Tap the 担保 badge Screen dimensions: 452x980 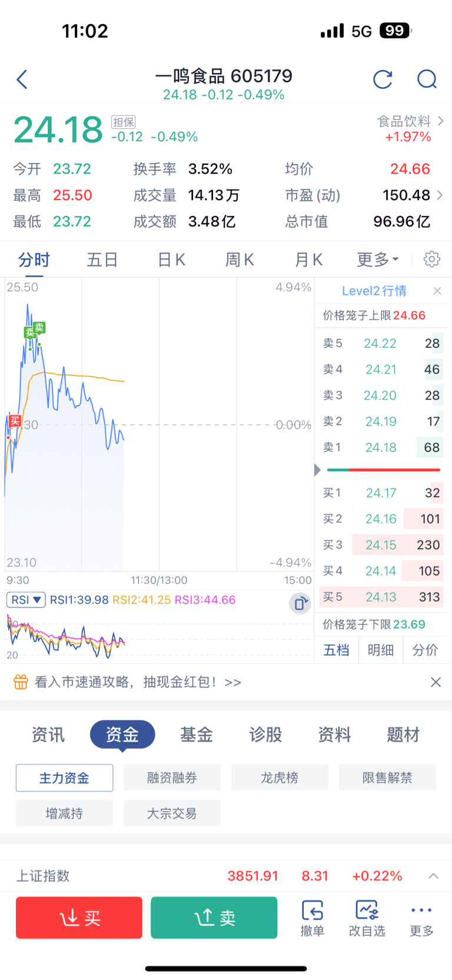(x=124, y=122)
